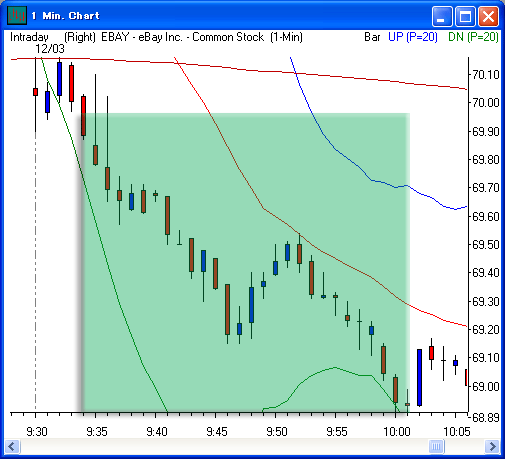Maximize the 1 Min. Chart window
Screen dimensions: 505x459
pyautogui.click(x=465, y=16)
